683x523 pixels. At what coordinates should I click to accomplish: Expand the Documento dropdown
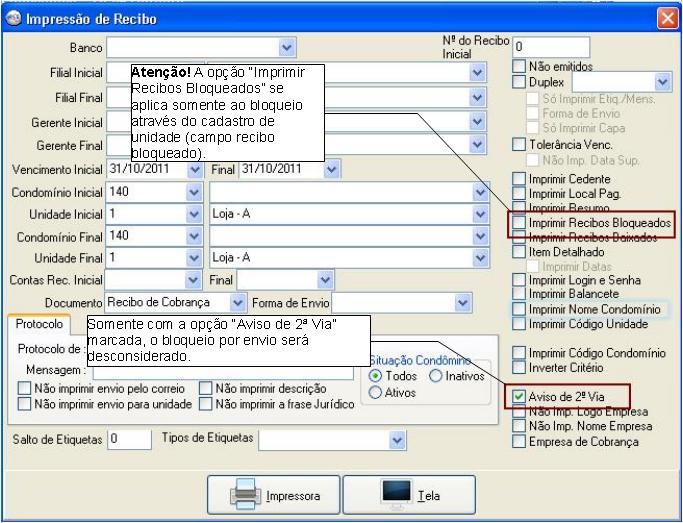pos(238,302)
